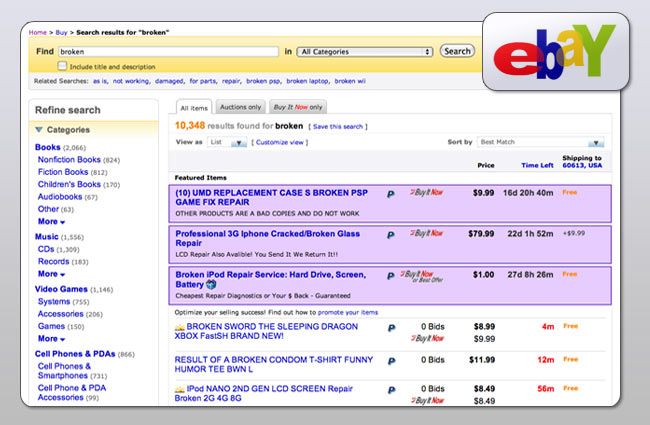650x425 pixels.
Task: Click PayPal icon on iPod Nano LCD Screen listing
Action: tap(391, 390)
